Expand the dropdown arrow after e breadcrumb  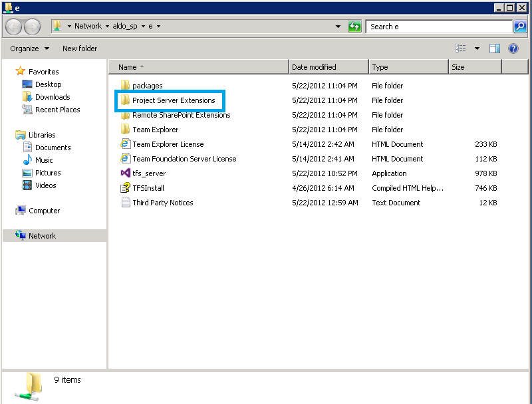(x=158, y=26)
